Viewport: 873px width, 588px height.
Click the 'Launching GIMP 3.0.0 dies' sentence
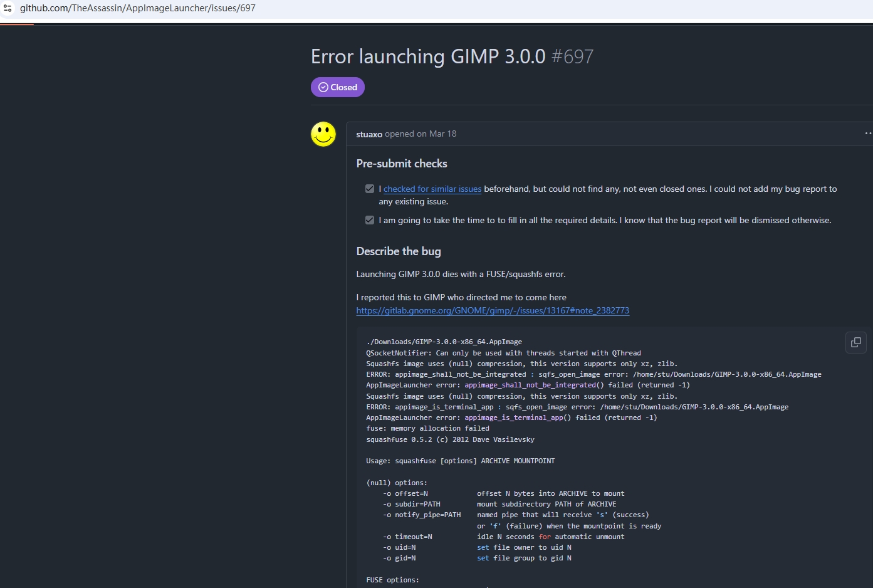point(461,275)
